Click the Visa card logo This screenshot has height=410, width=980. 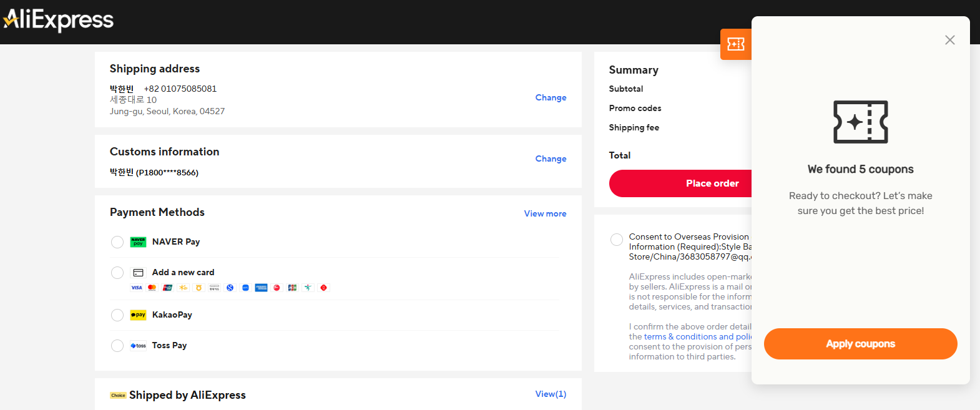136,288
